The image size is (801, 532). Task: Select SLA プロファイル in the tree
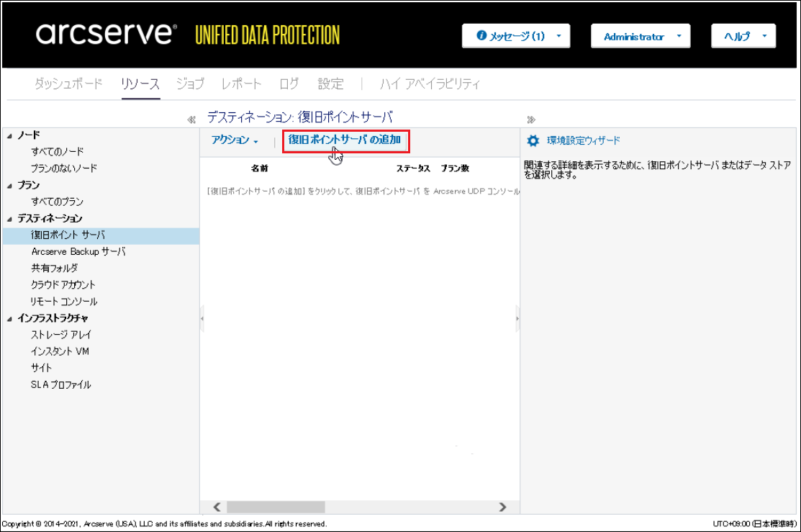60,385
